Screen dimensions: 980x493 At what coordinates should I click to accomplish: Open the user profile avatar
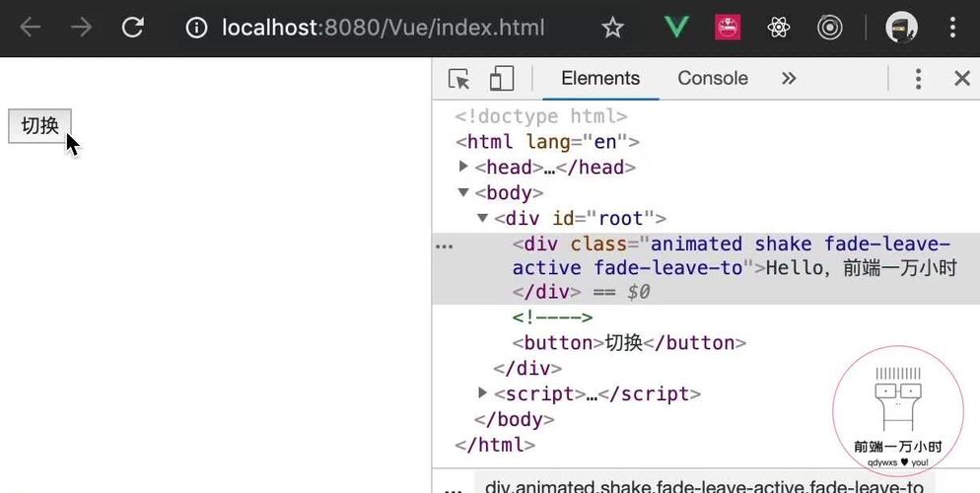(x=901, y=28)
